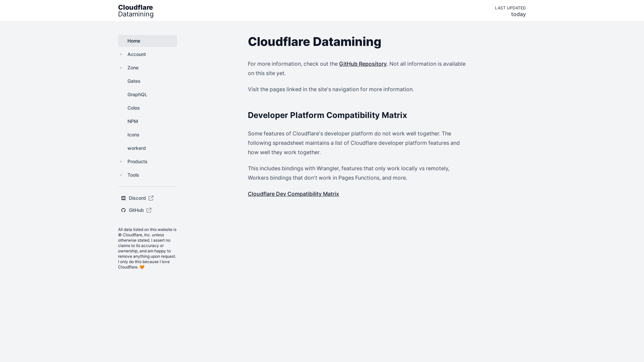Viewport: 644px width, 362px height.
Task: Follow the GitHub Repository link
Action: tap(363, 64)
